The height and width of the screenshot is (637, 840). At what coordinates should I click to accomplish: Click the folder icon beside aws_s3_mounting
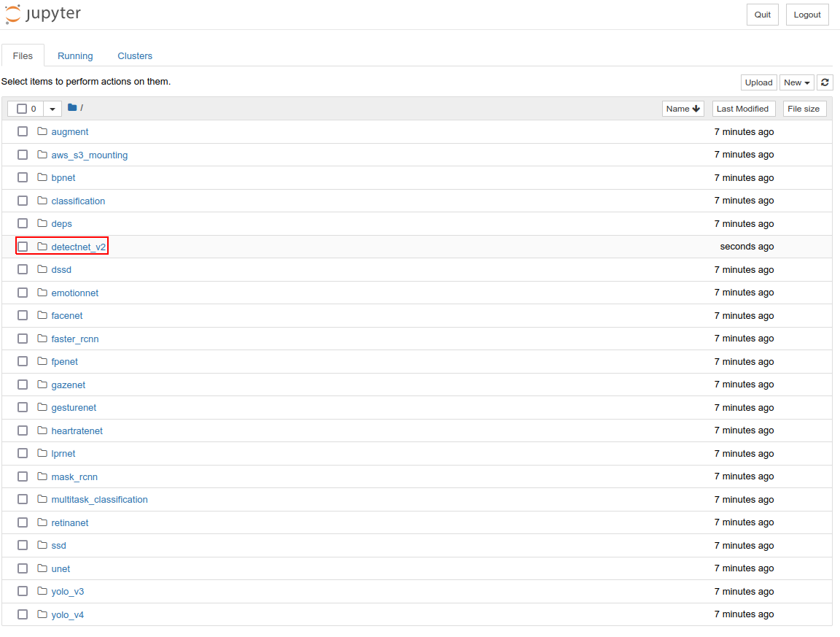tap(42, 155)
